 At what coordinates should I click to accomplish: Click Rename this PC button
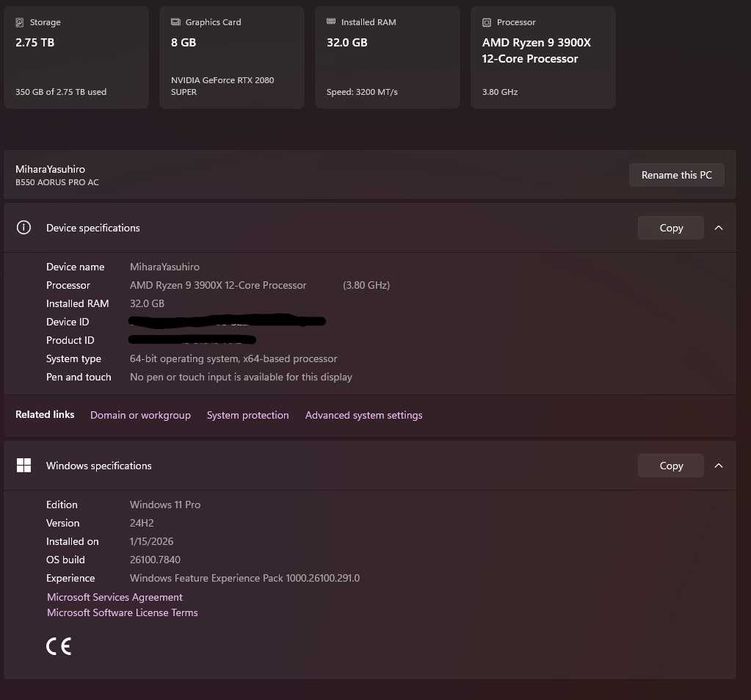click(676, 175)
